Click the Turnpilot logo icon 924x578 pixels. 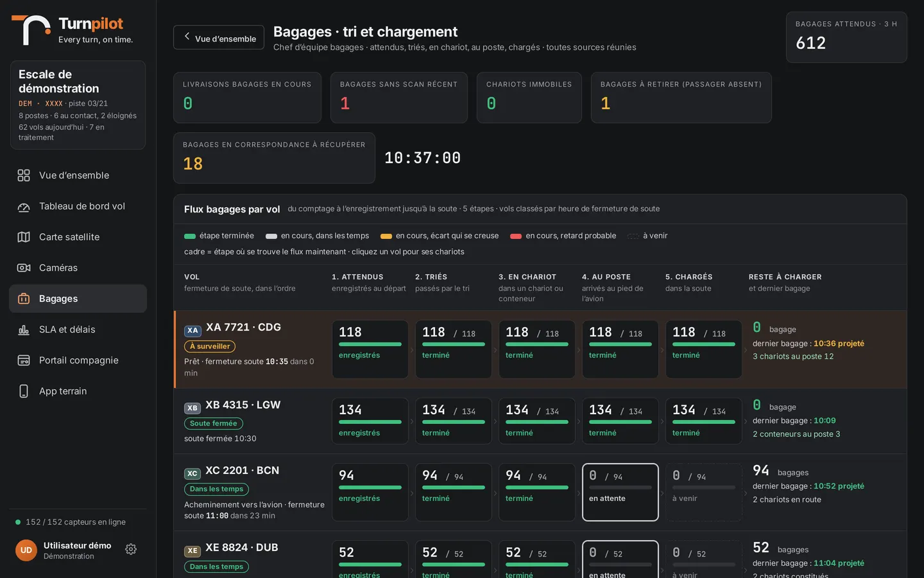pos(31,30)
